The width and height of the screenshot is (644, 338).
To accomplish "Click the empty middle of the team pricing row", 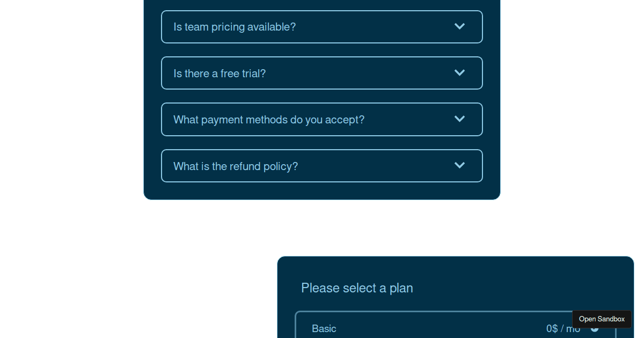I will pos(376,27).
